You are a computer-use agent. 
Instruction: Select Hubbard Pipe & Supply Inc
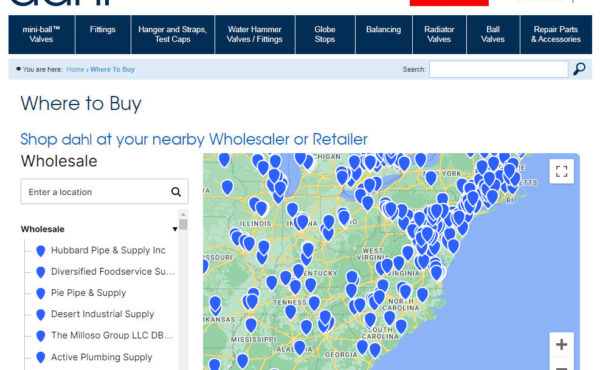click(108, 250)
